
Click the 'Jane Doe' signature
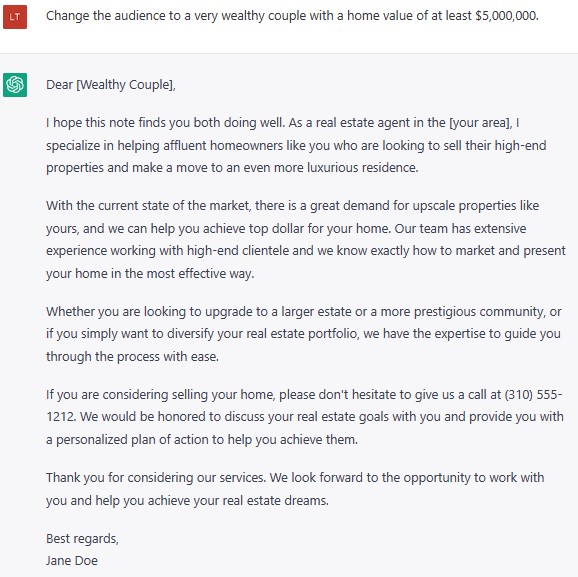(72, 561)
